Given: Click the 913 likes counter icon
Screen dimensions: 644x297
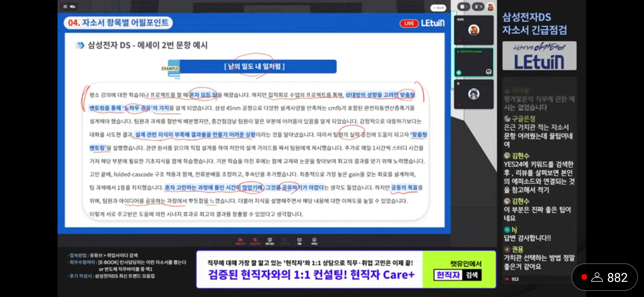Looking at the screenshot, I should [x=507, y=279].
